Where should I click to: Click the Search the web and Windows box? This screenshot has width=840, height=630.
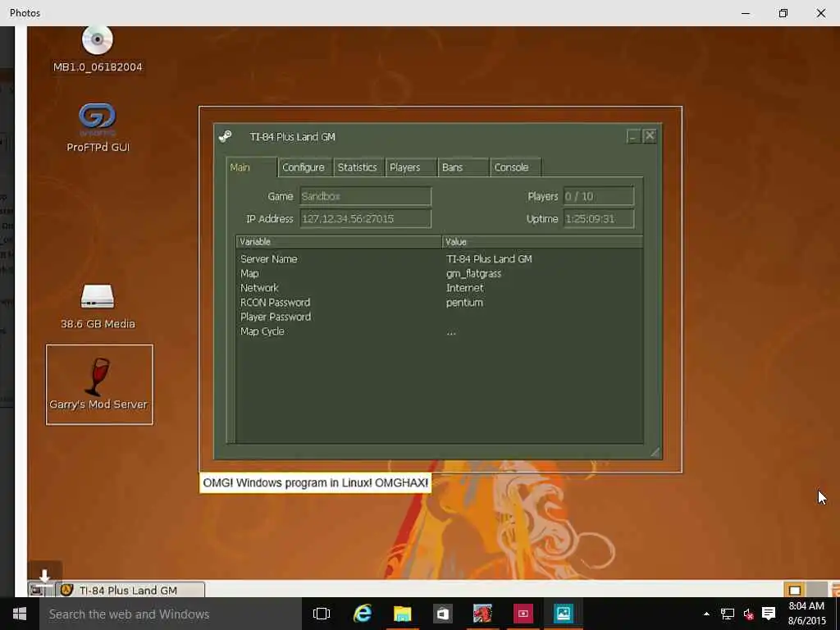pyautogui.click(x=171, y=614)
